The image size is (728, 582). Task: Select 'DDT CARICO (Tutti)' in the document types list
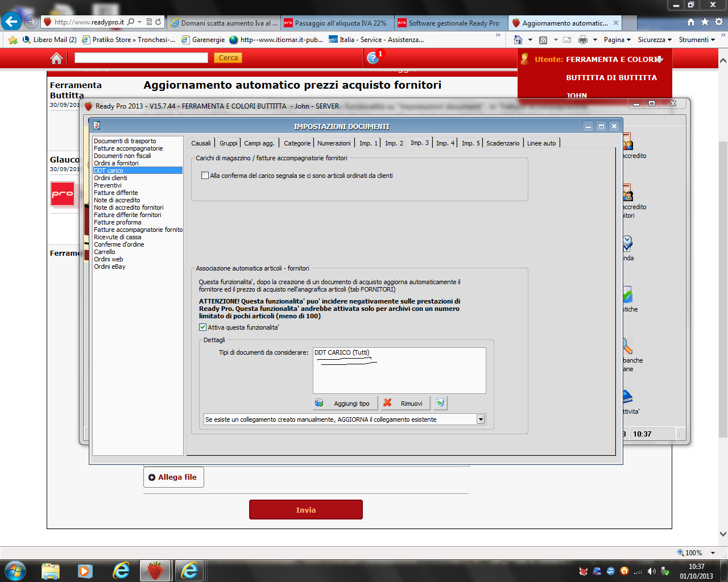(x=342, y=352)
